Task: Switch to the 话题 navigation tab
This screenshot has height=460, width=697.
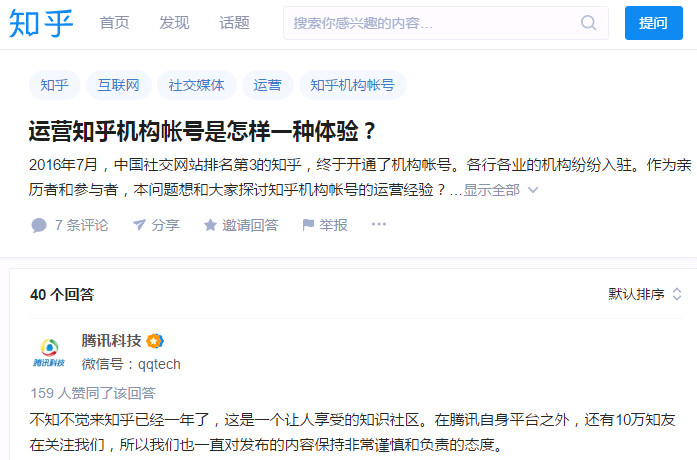Action: (x=234, y=23)
